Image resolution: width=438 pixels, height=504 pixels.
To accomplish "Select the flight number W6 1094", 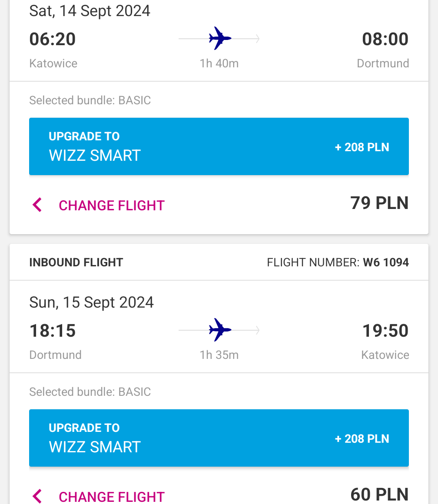I will (385, 262).
